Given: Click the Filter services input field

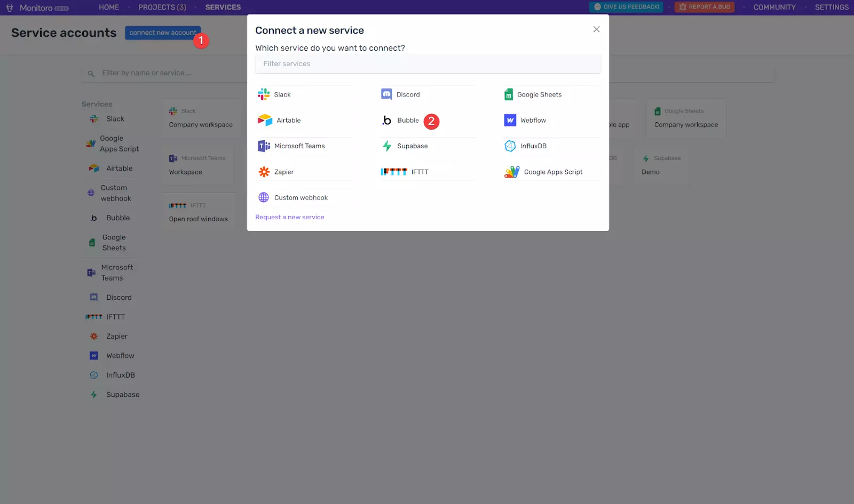Looking at the screenshot, I should 428,63.
